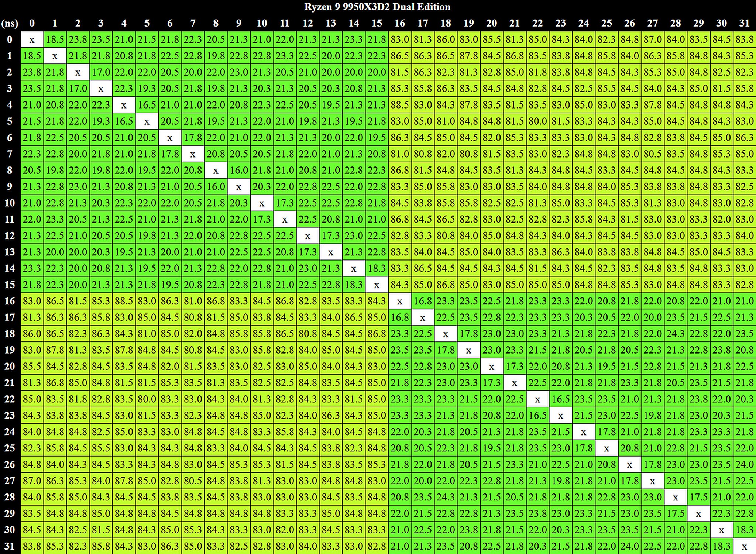Select the 24.3 cell in row 18, column 28

(x=676, y=334)
